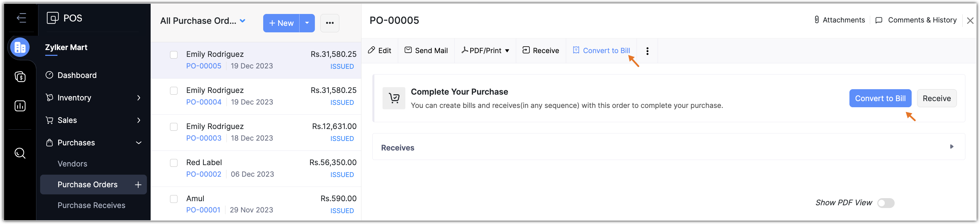Go to Purchase Receives in the sidebar
This screenshot has width=980, height=224.
pos(91,205)
